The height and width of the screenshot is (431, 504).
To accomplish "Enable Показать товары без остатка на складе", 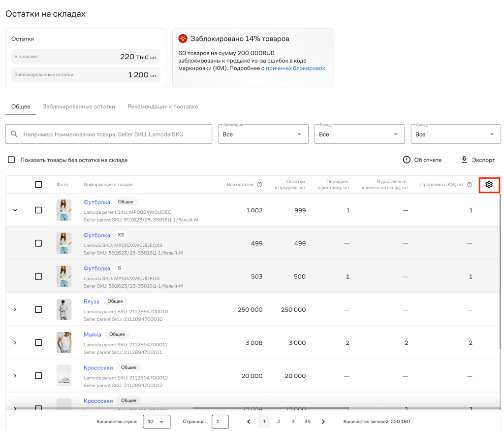I will 12,160.
